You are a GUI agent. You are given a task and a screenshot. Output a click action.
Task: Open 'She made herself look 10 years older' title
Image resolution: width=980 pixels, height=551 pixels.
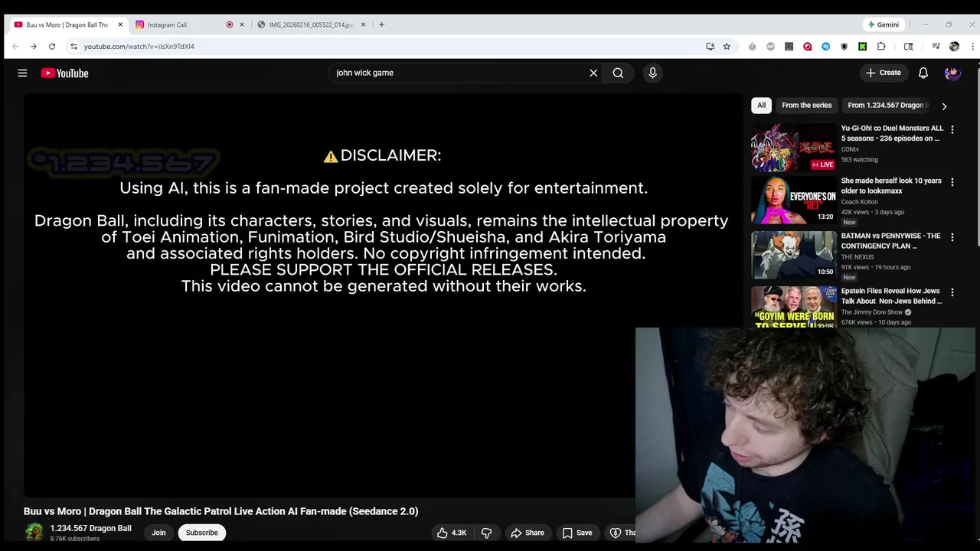(x=891, y=186)
